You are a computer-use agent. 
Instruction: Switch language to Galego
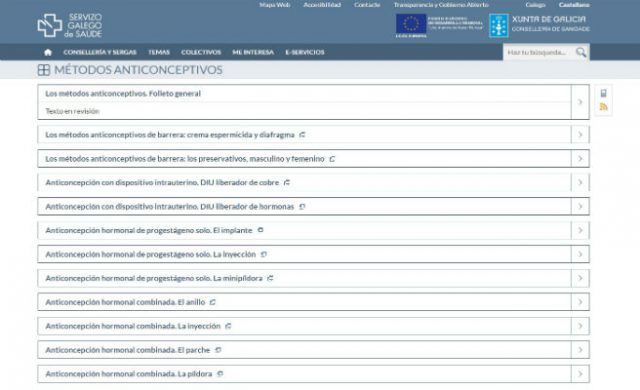point(536,5)
